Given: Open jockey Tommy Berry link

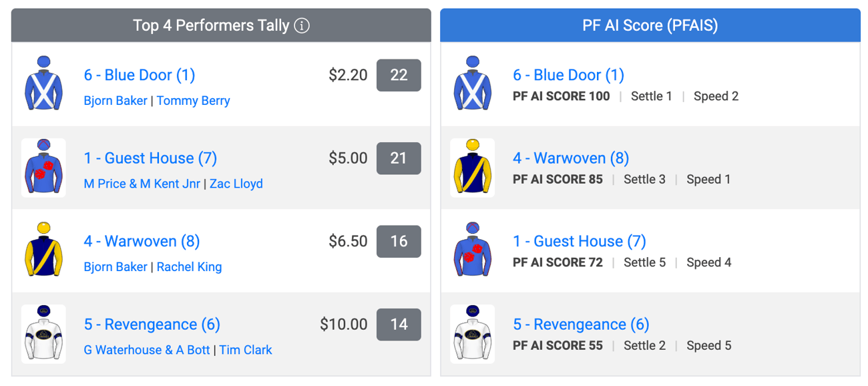Looking at the screenshot, I should 194,101.
